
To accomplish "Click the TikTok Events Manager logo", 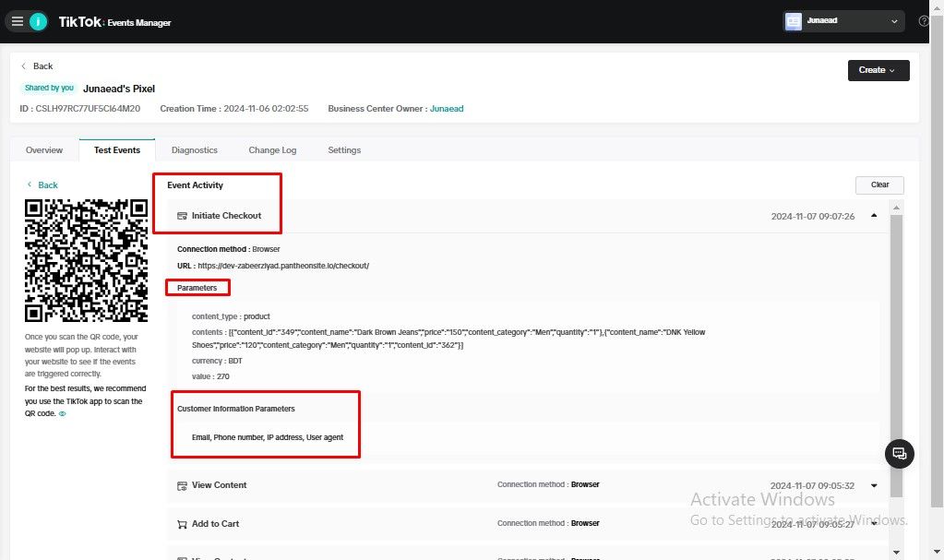I will point(114,21).
